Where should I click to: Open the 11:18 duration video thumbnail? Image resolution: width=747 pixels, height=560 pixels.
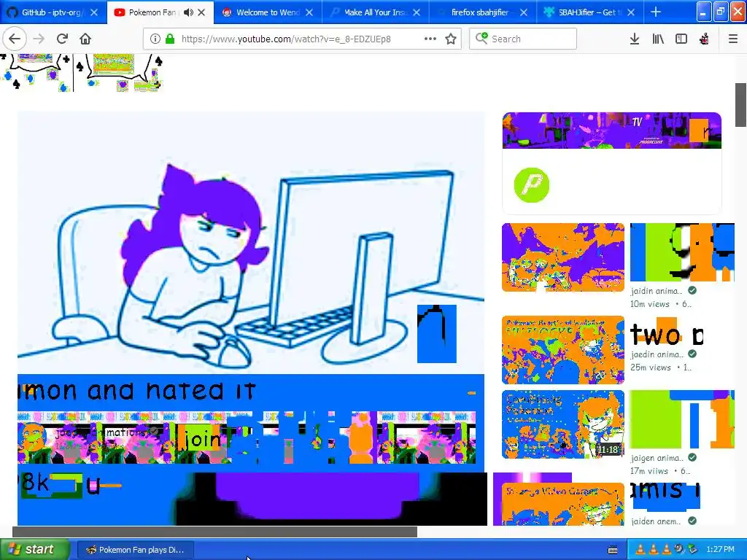click(563, 424)
